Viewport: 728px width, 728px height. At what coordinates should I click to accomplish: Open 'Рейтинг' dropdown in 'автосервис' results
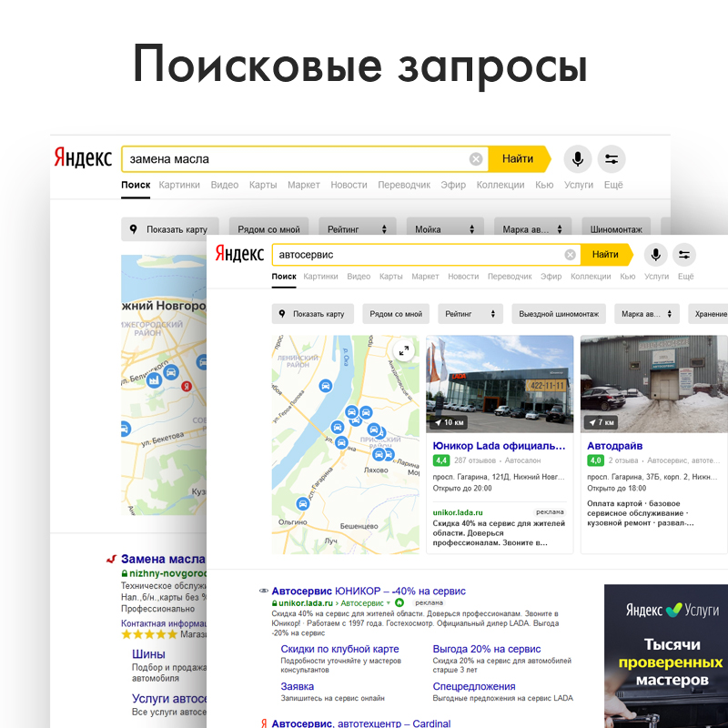[x=470, y=314]
